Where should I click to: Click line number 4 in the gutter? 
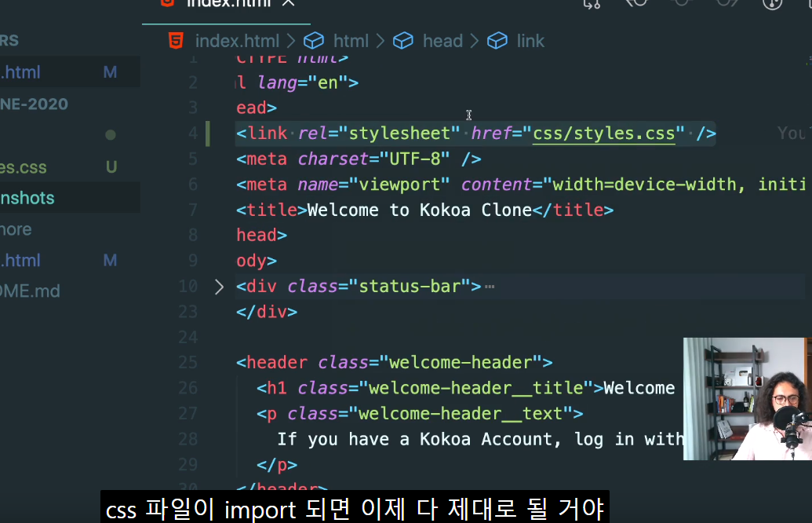click(193, 133)
